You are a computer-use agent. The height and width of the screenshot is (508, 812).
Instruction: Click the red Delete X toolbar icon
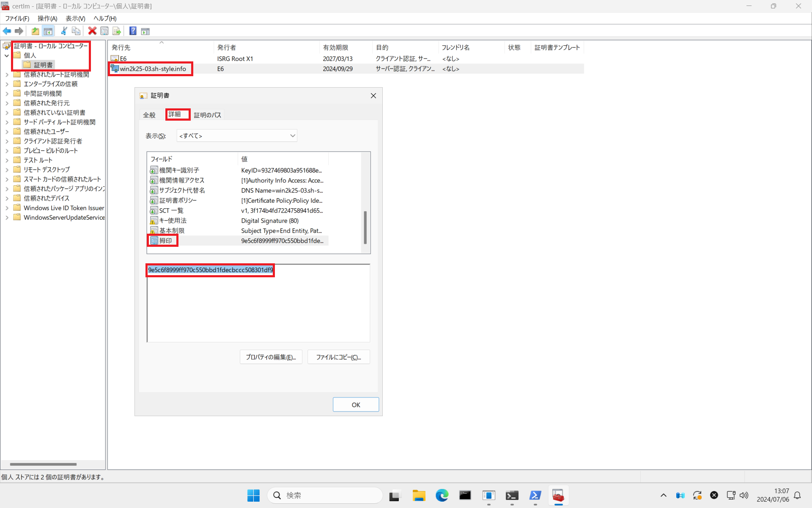pos(92,31)
